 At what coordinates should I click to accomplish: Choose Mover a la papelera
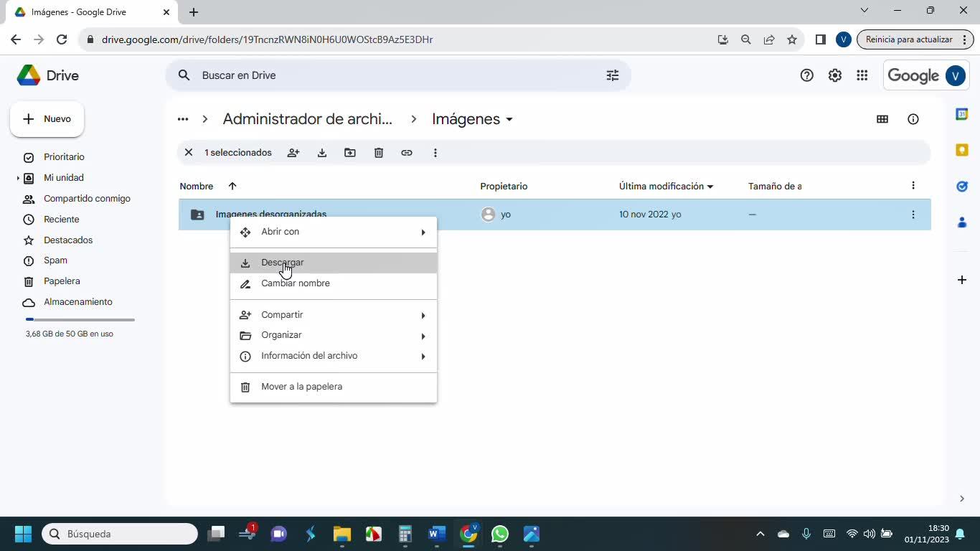tap(334, 387)
